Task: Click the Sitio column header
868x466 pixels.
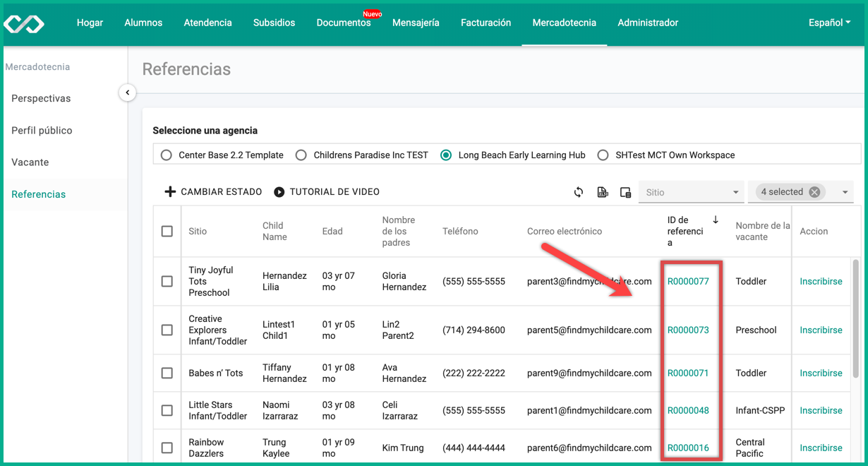Action: (x=198, y=231)
